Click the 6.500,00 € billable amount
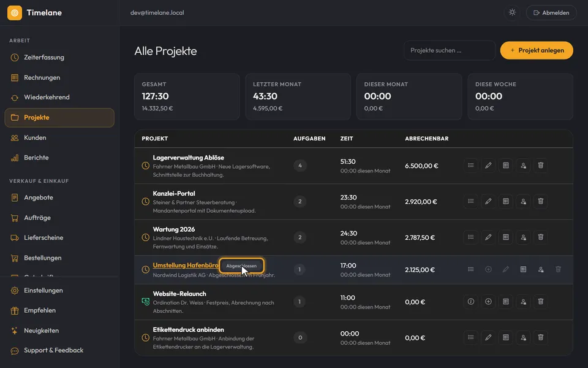 coord(421,166)
